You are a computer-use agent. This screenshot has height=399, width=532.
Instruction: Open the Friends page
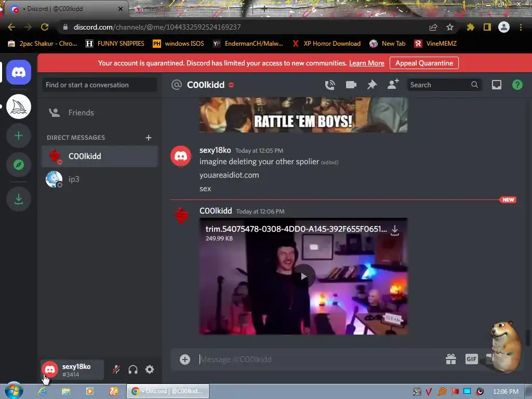[x=100, y=113]
